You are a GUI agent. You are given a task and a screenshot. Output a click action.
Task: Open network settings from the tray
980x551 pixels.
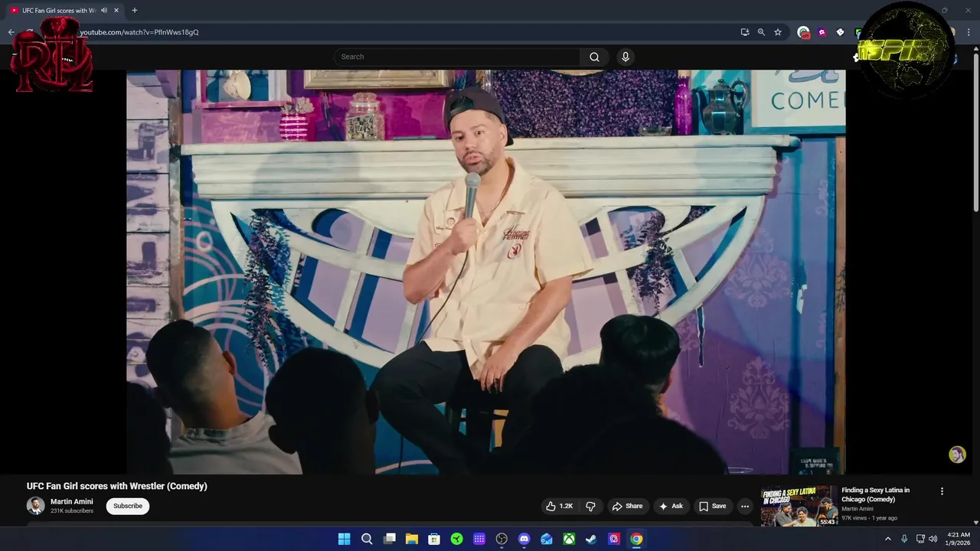click(920, 539)
